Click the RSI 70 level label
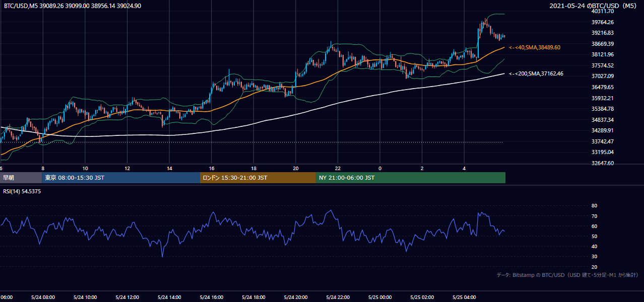The image size is (644, 302). (594, 216)
